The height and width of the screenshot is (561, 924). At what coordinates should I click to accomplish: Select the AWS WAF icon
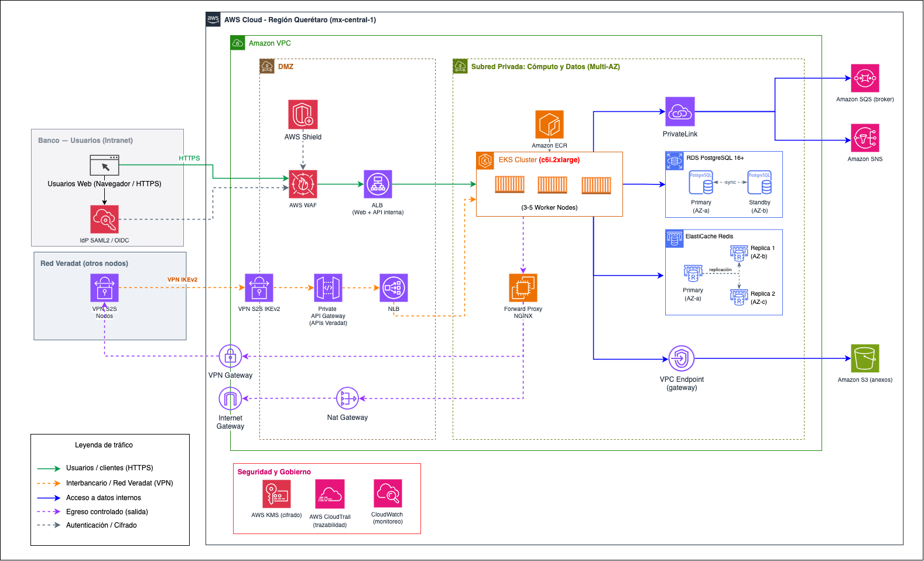pyautogui.click(x=303, y=184)
